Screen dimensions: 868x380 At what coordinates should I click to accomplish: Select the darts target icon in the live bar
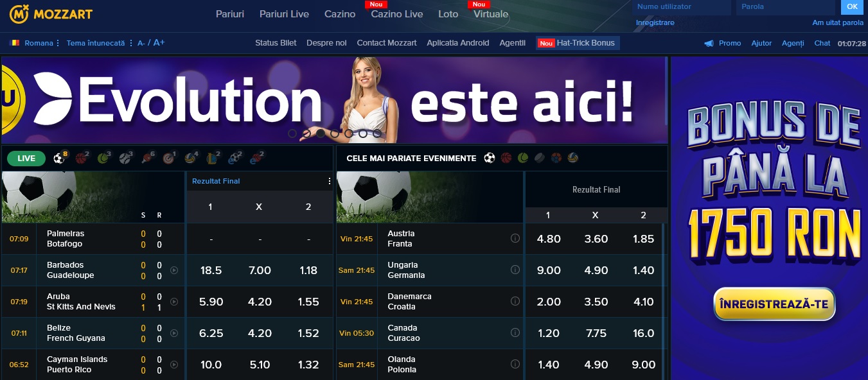(169, 158)
